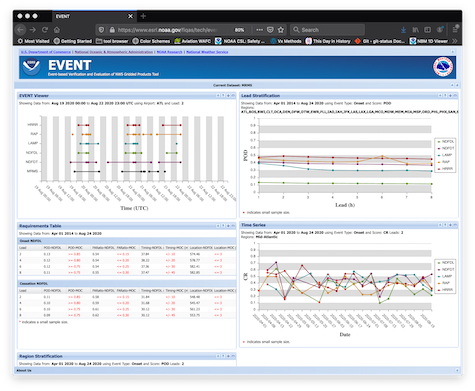The height and width of the screenshot is (391, 475).
Task: Click the tracking protection shield icon
Action: [102, 30]
